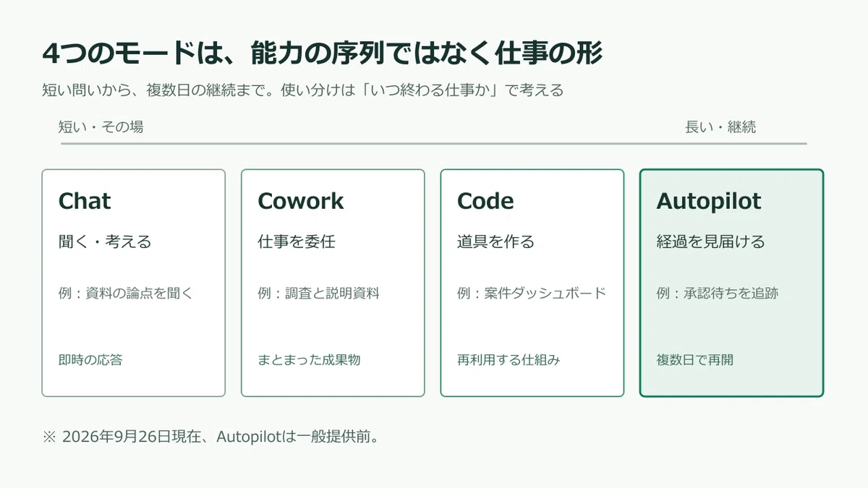Screen dimensions: 868x488
Task: Click the text "道具を作る"
Action: [495, 241]
